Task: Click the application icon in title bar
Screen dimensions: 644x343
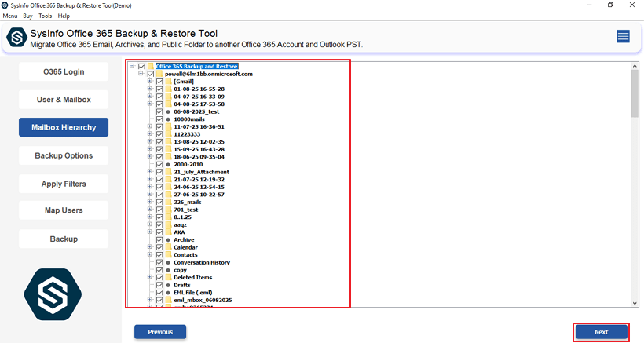Action: tap(5, 5)
